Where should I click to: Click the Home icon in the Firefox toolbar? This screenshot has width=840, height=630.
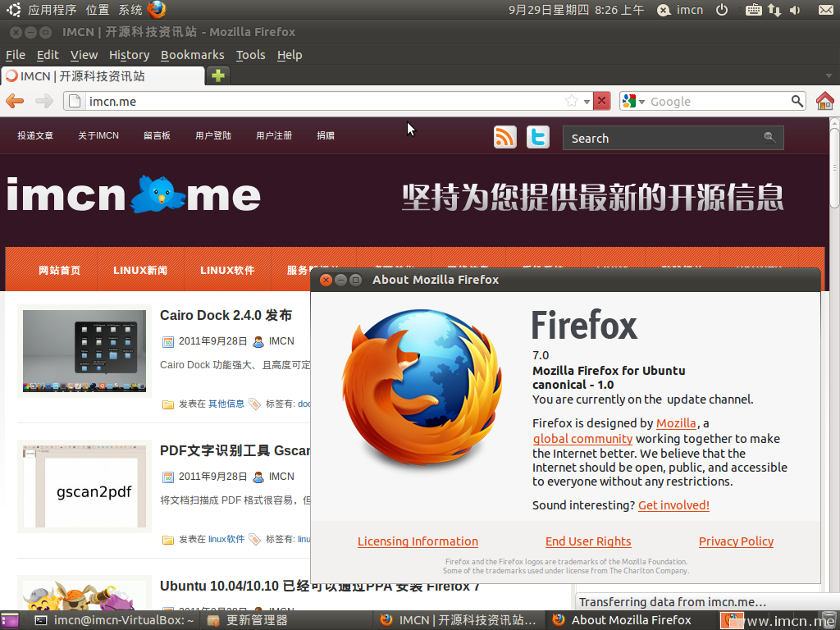pyautogui.click(x=825, y=101)
